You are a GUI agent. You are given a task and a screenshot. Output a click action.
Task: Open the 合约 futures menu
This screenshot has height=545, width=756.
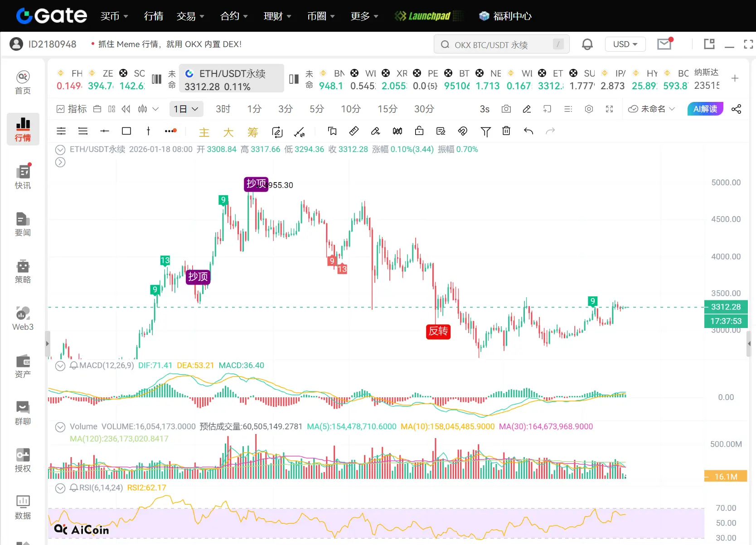(234, 16)
